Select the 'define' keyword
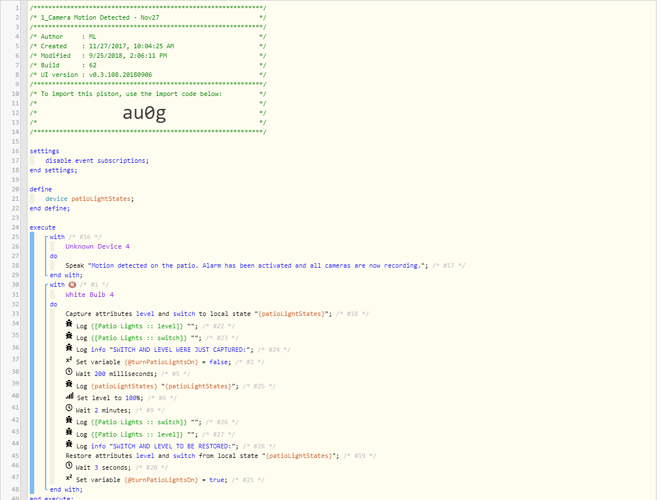The image size is (661, 500). [41, 189]
